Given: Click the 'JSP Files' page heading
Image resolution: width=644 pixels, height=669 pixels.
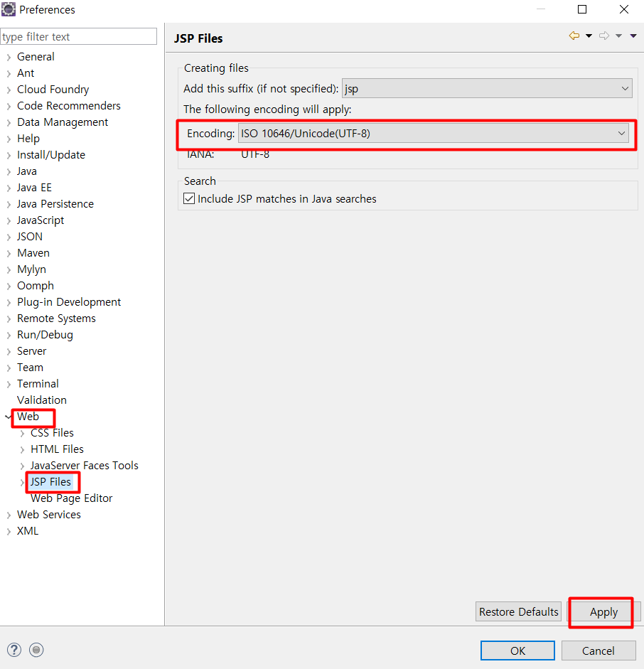Looking at the screenshot, I should (198, 38).
